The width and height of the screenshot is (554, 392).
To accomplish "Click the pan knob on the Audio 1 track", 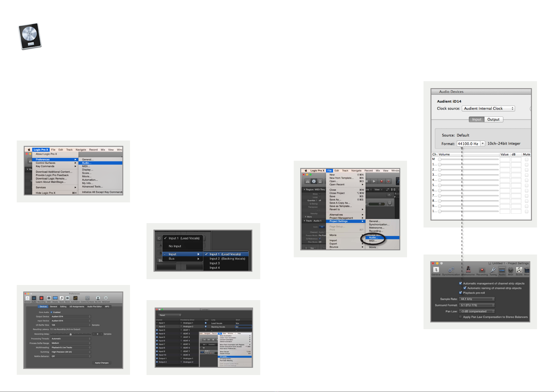I will tap(389, 203).
